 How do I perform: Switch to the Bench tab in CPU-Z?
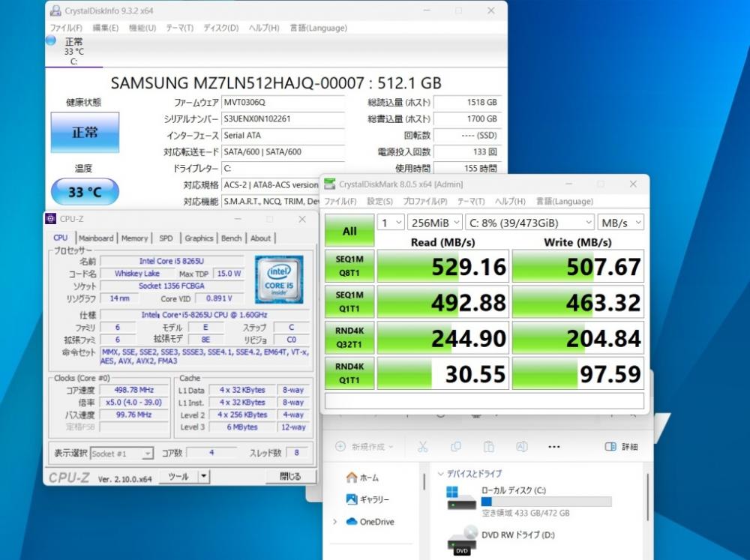pyautogui.click(x=232, y=238)
